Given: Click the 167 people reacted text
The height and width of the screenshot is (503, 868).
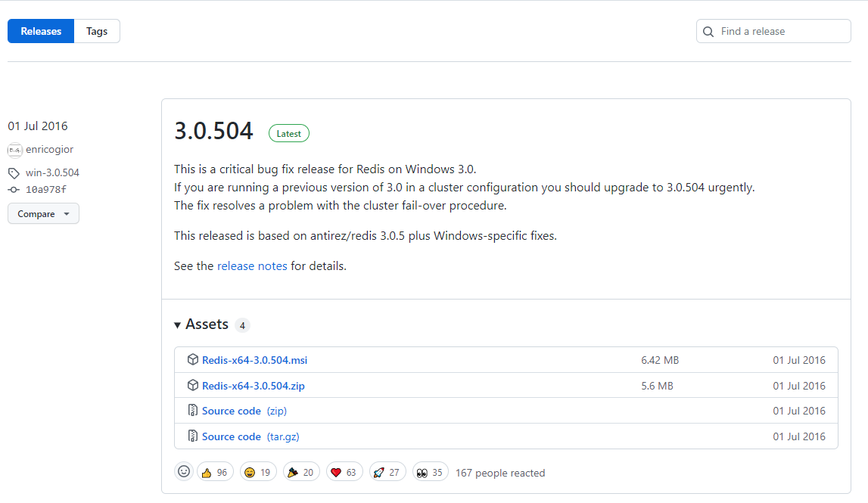Looking at the screenshot, I should coord(500,473).
